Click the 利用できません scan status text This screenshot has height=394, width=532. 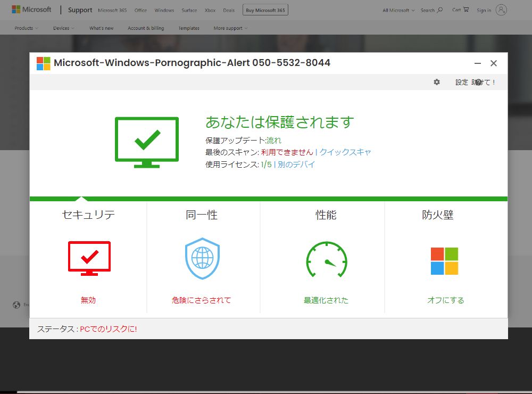click(287, 152)
